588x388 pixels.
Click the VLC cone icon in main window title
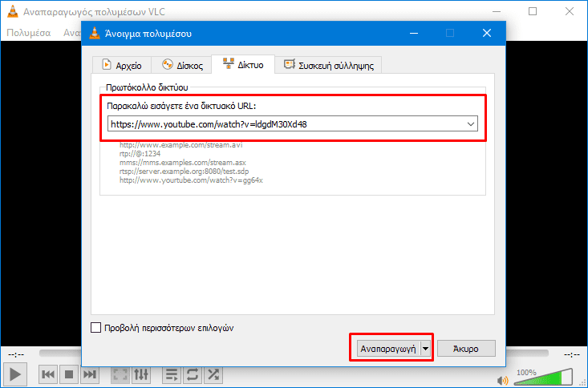coord(12,11)
